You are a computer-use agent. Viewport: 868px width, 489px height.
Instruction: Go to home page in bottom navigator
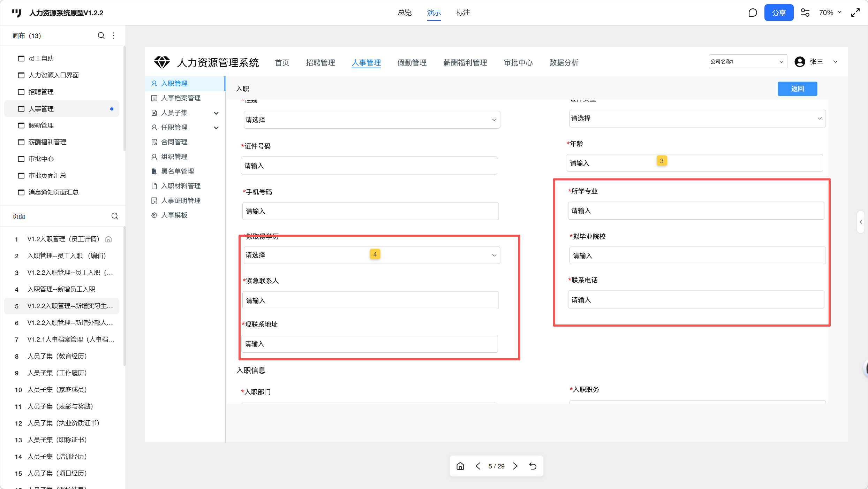point(460,466)
